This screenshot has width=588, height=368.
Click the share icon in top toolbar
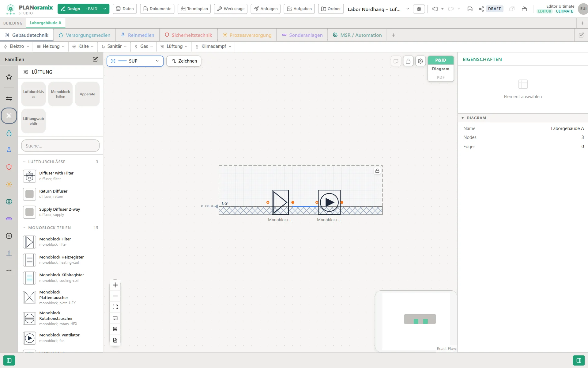click(481, 9)
